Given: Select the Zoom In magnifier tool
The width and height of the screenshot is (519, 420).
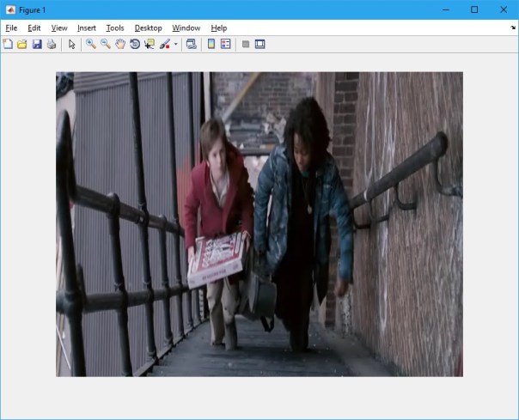Looking at the screenshot, I should 90,44.
